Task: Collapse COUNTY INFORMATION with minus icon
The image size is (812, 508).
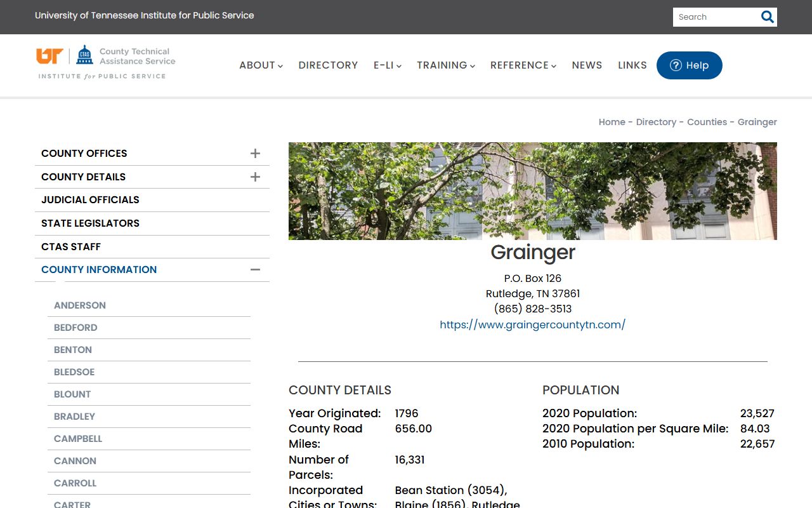Action: tap(255, 269)
